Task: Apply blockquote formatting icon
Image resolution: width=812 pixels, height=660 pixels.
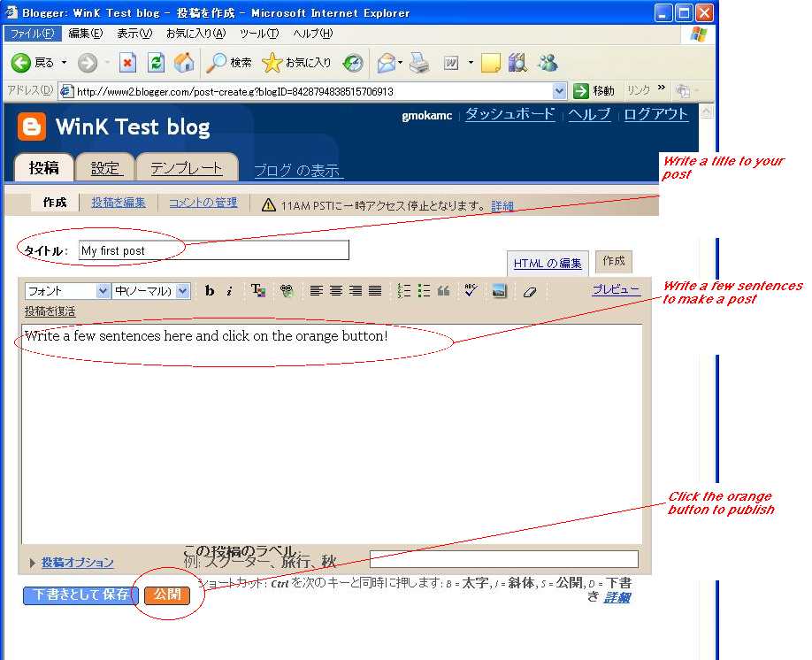Action: (443, 290)
